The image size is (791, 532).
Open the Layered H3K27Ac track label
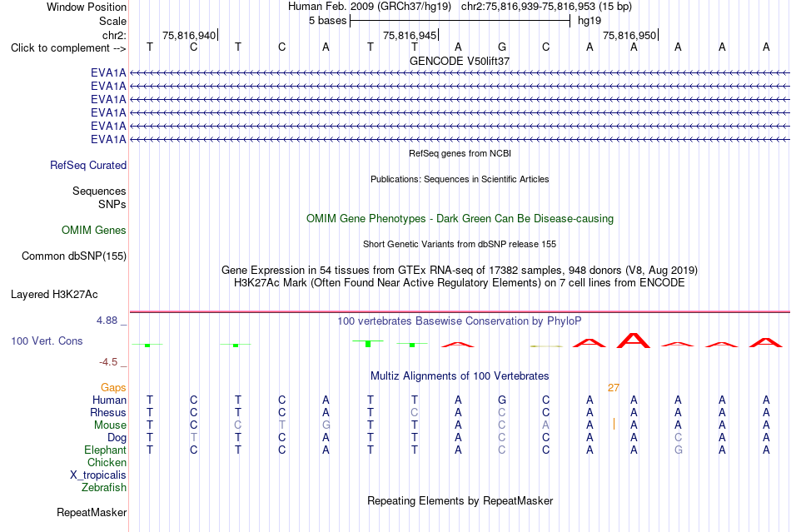[54, 295]
